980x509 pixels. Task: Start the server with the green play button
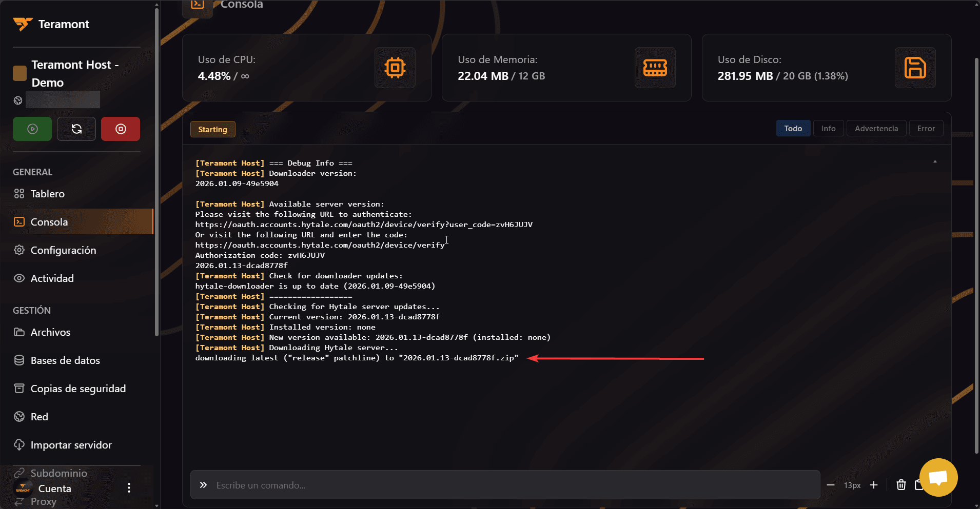(32, 129)
